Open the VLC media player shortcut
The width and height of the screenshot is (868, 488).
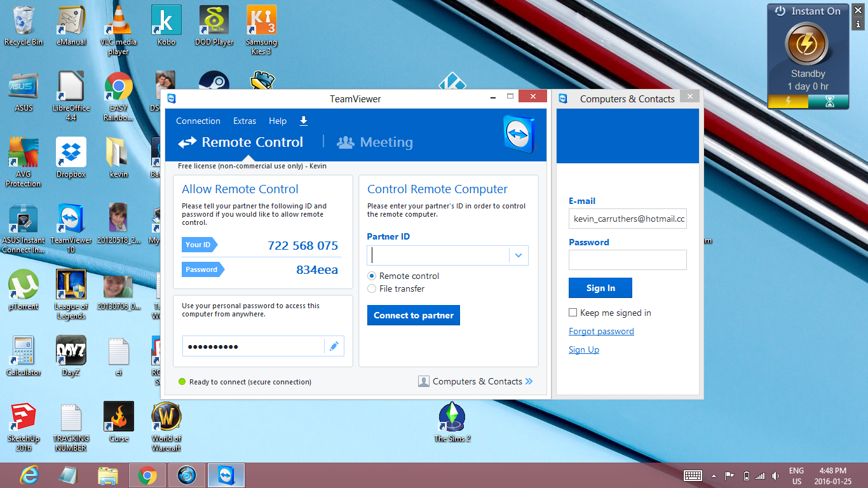tap(119, 30)
